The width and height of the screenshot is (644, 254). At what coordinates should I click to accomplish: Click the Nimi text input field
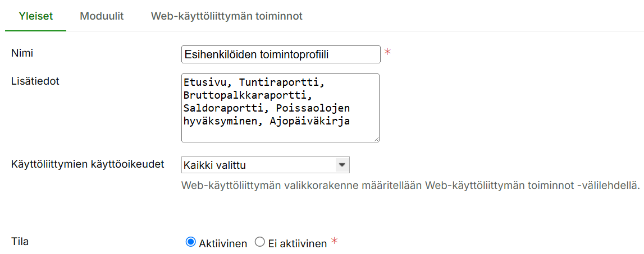pyautogui.click(x=281, y=54)
